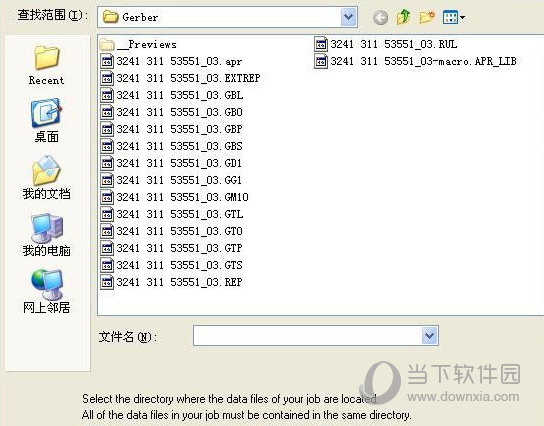Select file name 3241 311 53551_03.GBS
Viewport: 544px width, 426px height.
point(179,146)
